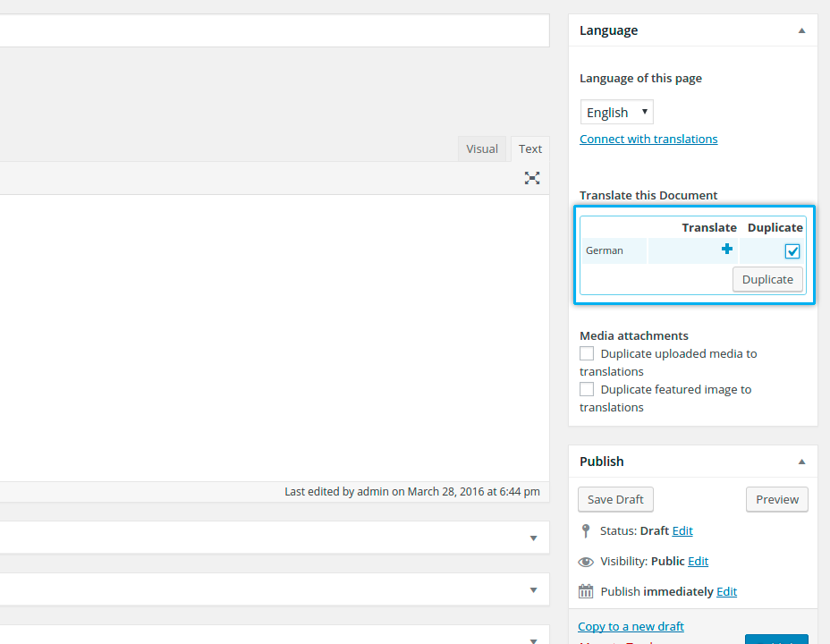This screenshot has width=830, height=644.
Task: Click the Save Draft button
Action: (x=615, y=499)
